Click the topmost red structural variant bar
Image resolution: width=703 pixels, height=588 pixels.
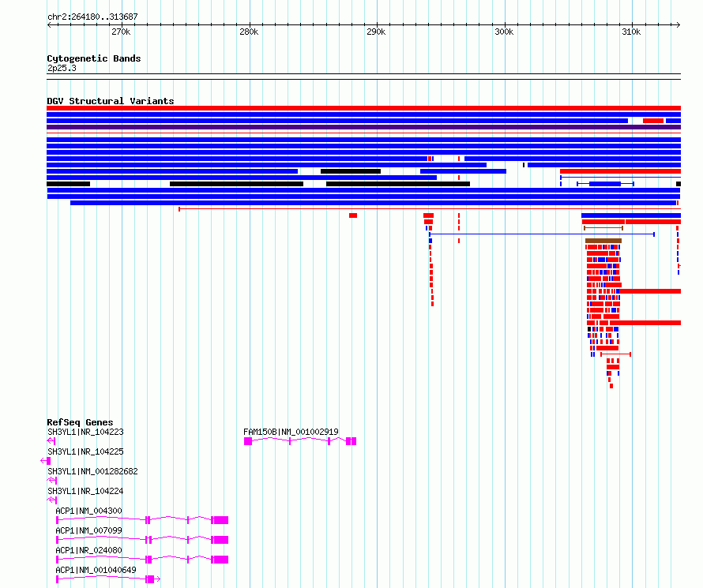pyautogui.click(x=363, y=108)
